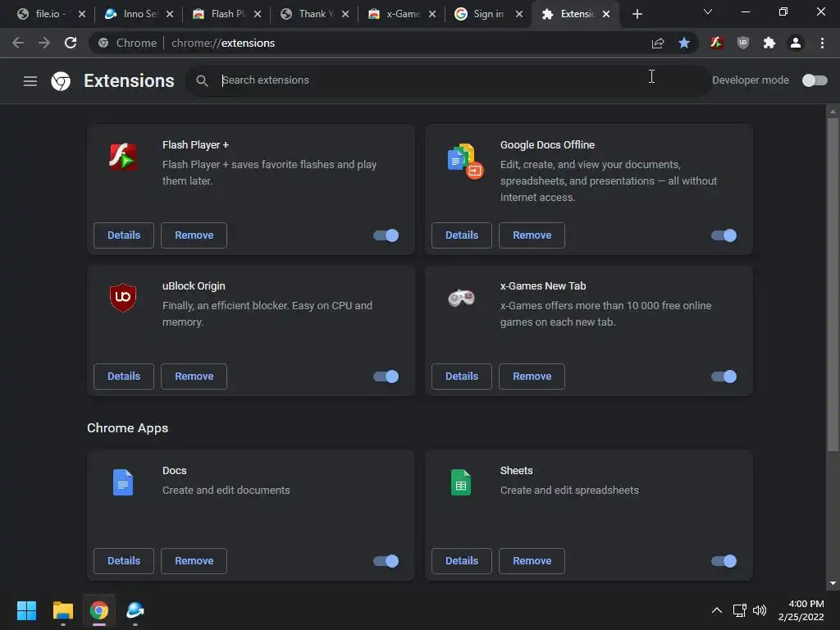Switch to the Inno Setup tab
The width and height of the screenshot is (840, 630).
[x=137, y=14]
